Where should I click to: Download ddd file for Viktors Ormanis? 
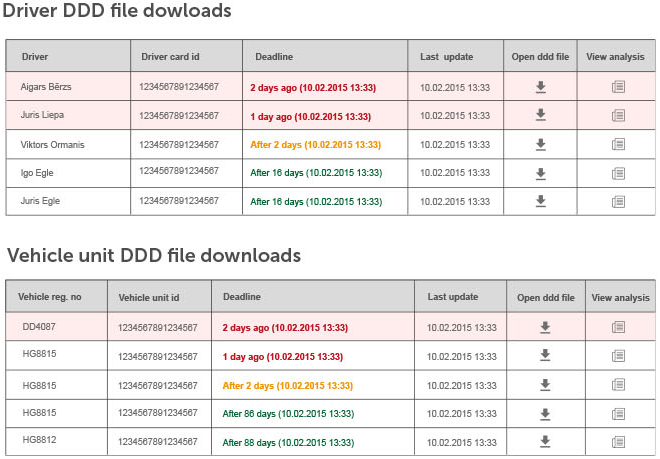[540, 144]
